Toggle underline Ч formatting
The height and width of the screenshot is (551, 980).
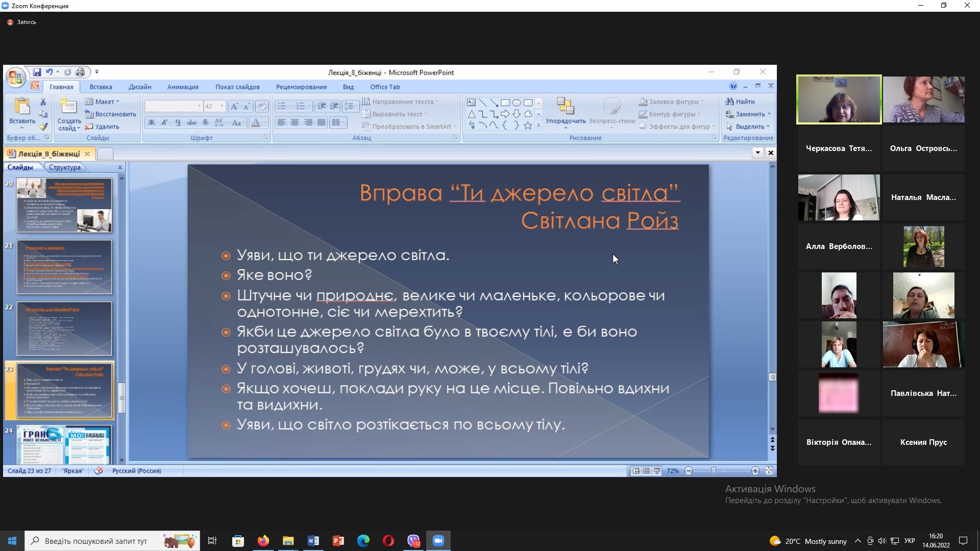(x=178, y=122)
